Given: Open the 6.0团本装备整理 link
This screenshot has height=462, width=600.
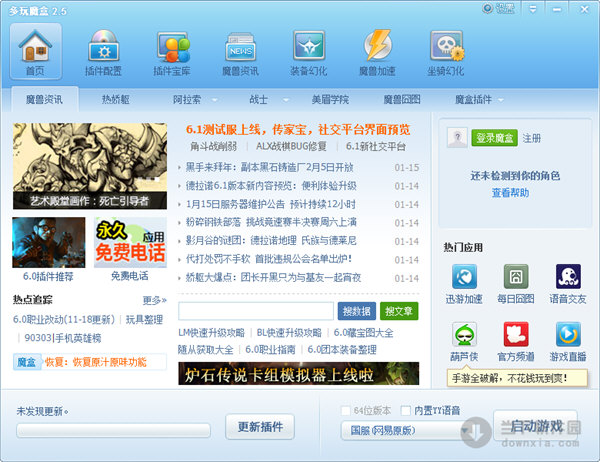Looking at the screenshot, I should (x=342, y=349).
